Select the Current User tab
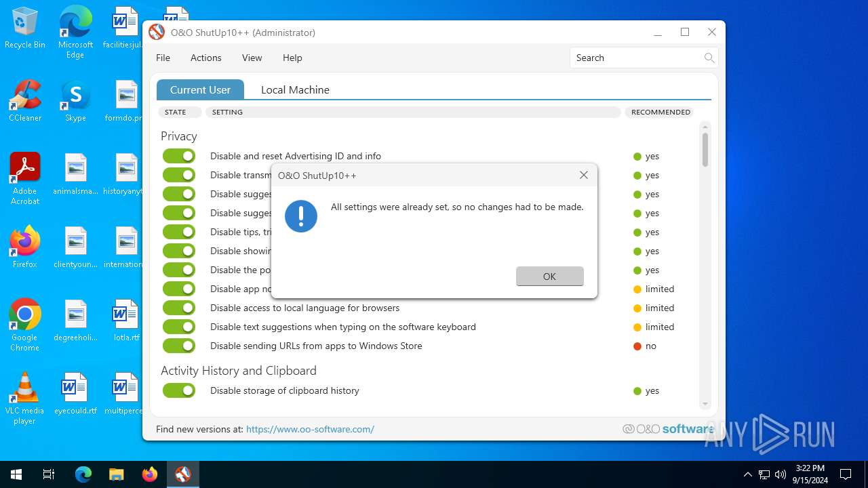Viewport: 868px width, 488px height. 200,89
